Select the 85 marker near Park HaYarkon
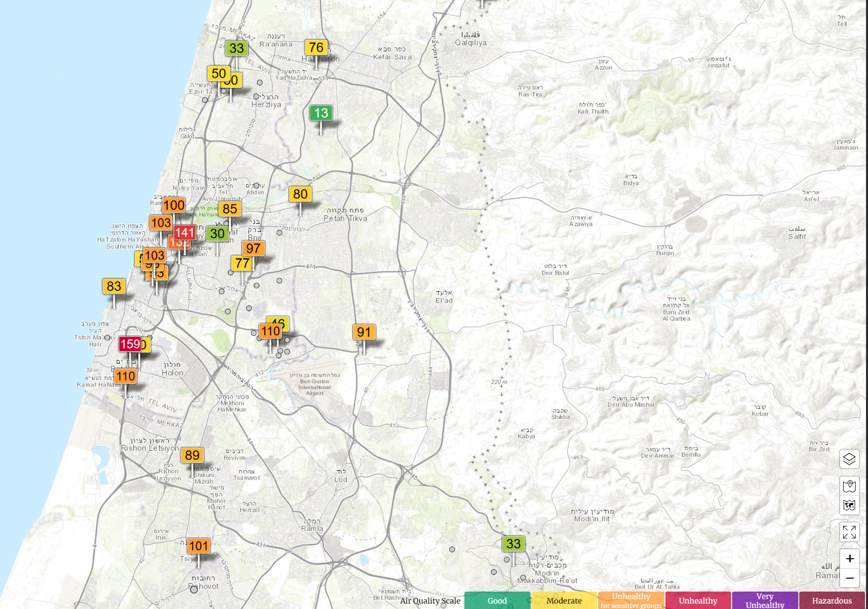868x609 pixels. 229,209
